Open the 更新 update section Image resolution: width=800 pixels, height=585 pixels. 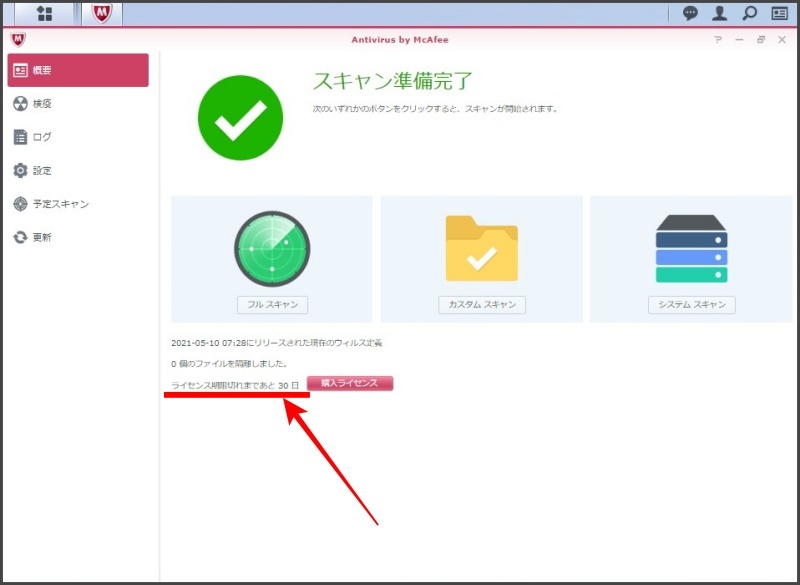pyautogui.click(x=78, y=237)
